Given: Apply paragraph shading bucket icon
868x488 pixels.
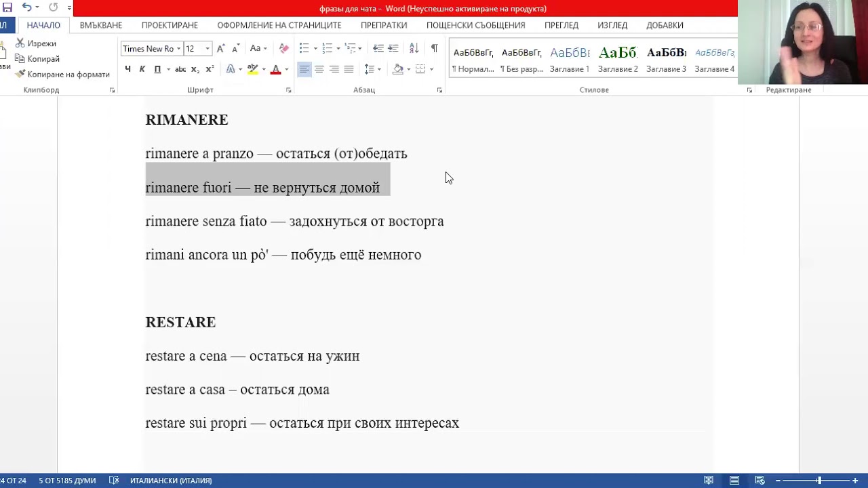Looking at the screenshot, I should coord(398,69).
